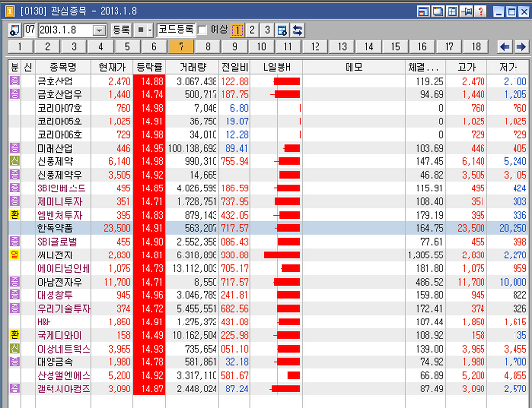Click the purple marker icon for 아남전자우
Image resolution: width=532 pixels, height=408 pixels.
click(x=15, y=282)
